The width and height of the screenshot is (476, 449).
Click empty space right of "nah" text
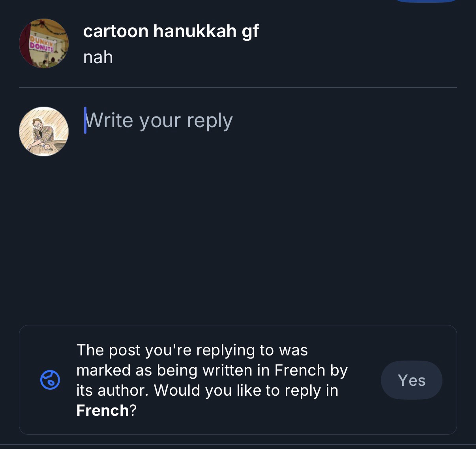[276, 57]
